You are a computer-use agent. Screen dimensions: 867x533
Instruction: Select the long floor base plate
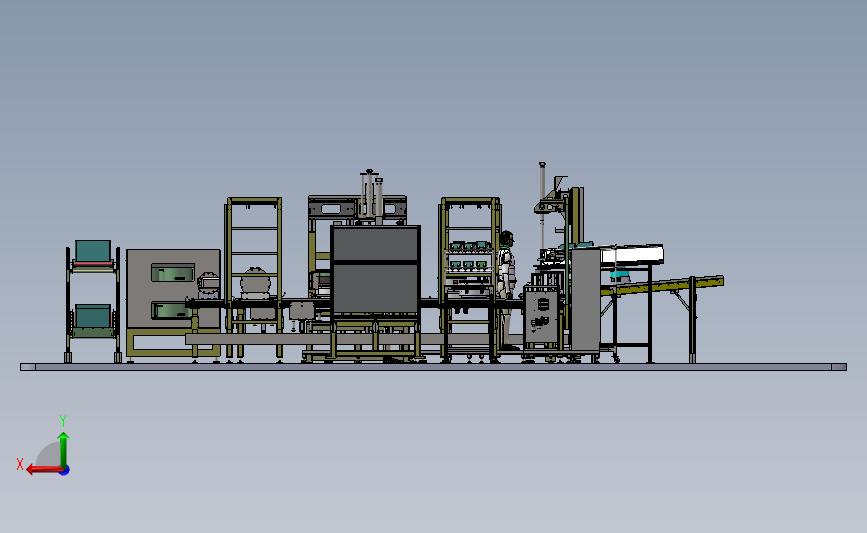pyautogui.click(x=434, y=367)
